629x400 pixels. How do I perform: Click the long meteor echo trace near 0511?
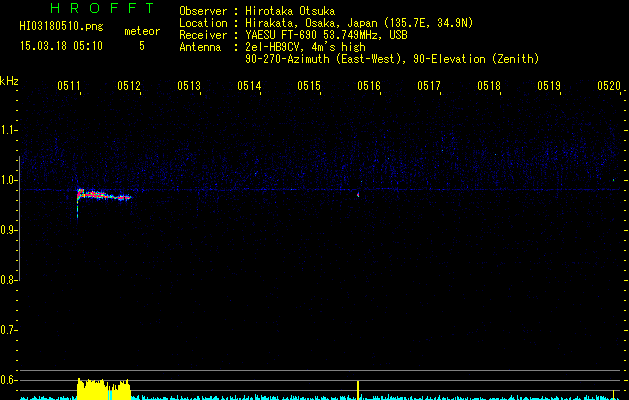[x=104, y=195]
